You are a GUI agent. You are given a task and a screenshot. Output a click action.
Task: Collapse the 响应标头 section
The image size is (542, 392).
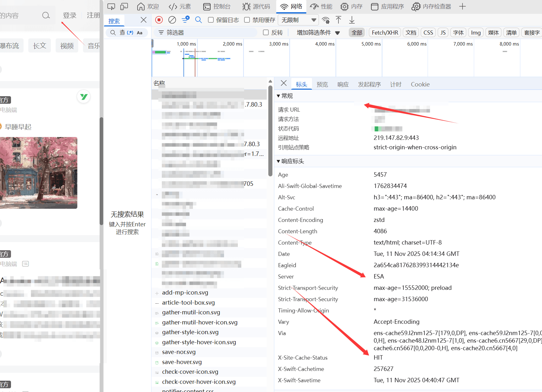[278, 161]
